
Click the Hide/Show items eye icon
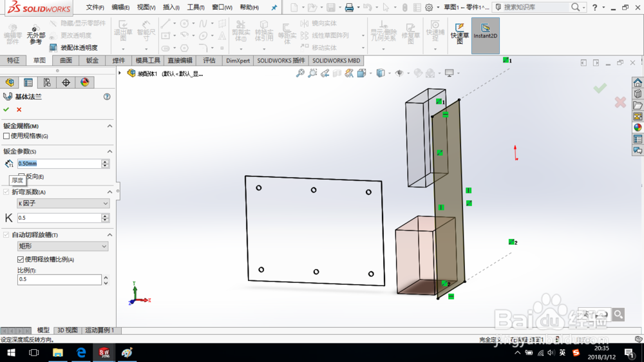399,73
